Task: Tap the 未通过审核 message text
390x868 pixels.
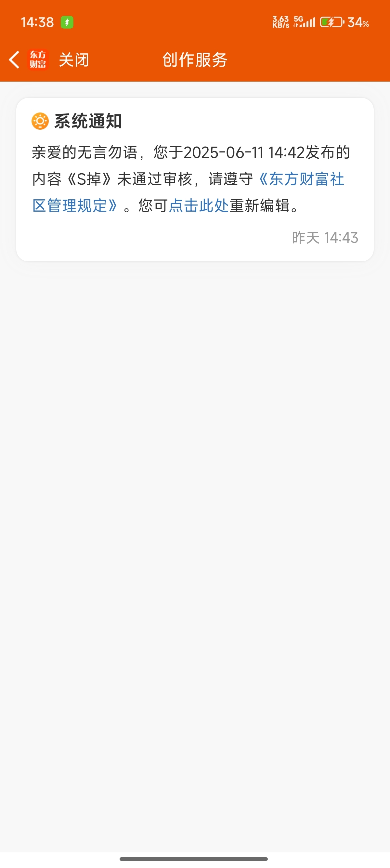Action: [x=155, y=179]
